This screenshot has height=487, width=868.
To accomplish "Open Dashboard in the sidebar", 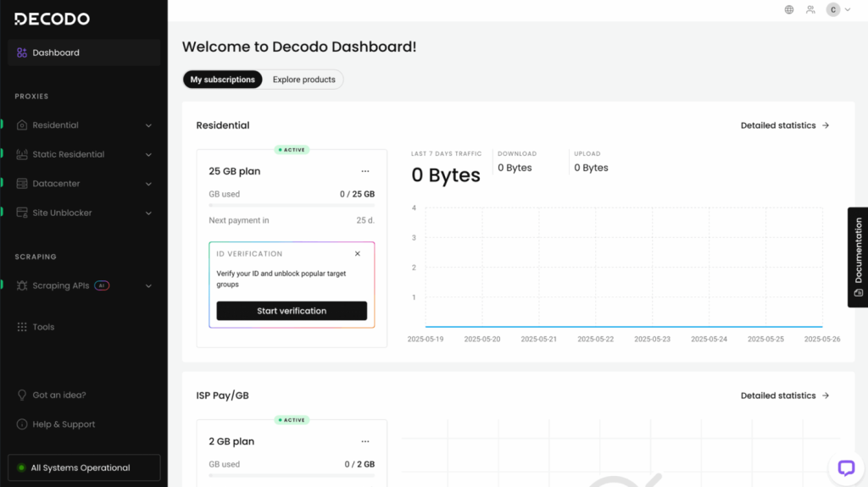I will 84,53.
